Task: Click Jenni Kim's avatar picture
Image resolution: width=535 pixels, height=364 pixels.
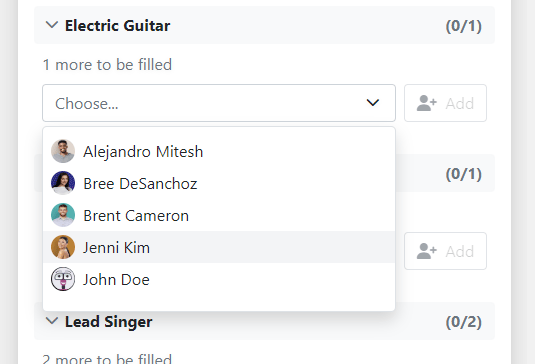Action: [x=63, y=247]
